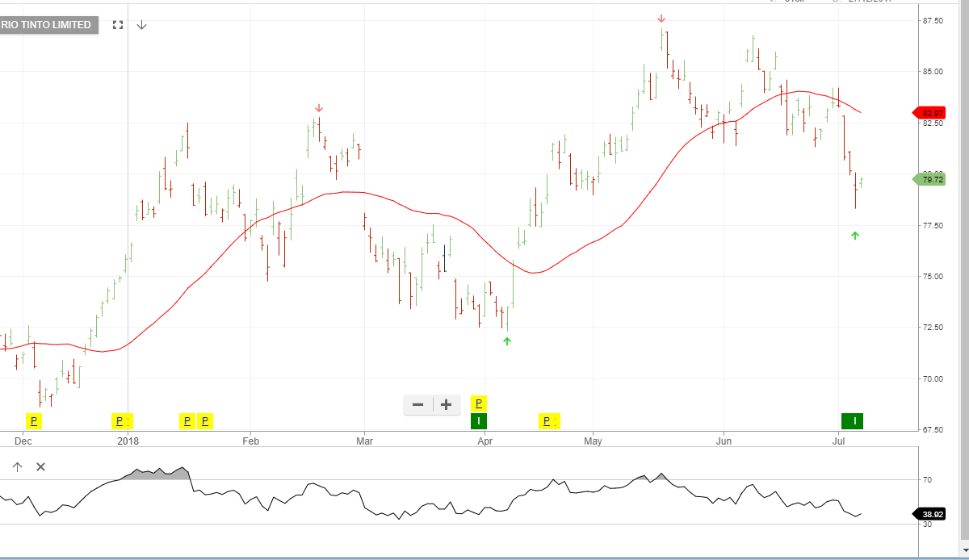The width and height of the screenshot is (969, 560).
Task: Click the down arrow next to fullscreen icon
Action: (x=141, y=25)
